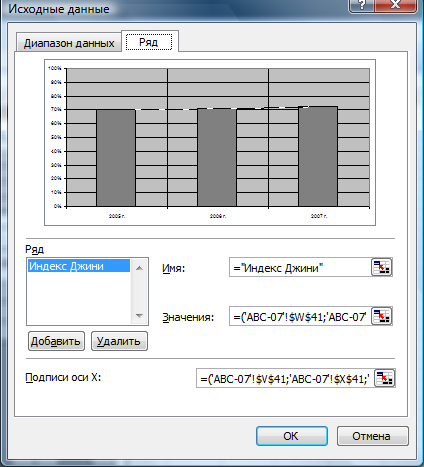
Task: Cancel with the Отмена button
Action: [373, 436]
